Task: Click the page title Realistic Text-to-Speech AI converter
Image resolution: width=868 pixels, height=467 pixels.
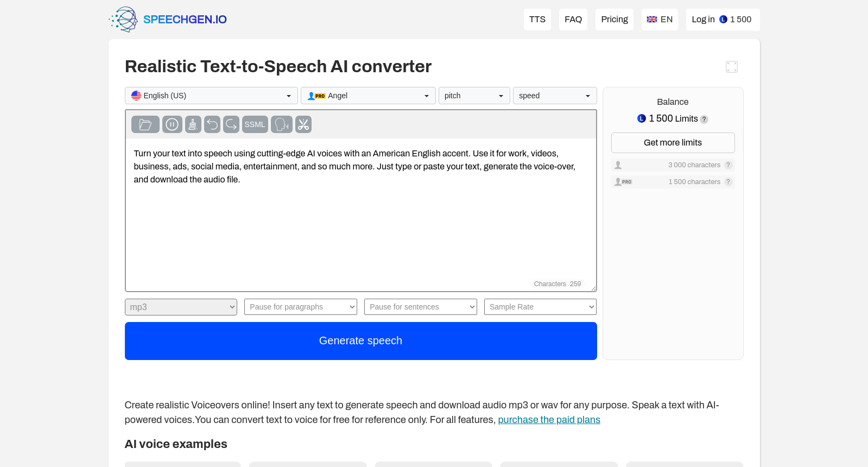Action: 278,66
